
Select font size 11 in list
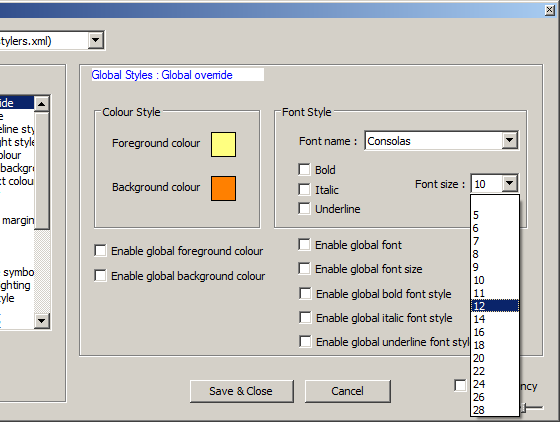495,293
